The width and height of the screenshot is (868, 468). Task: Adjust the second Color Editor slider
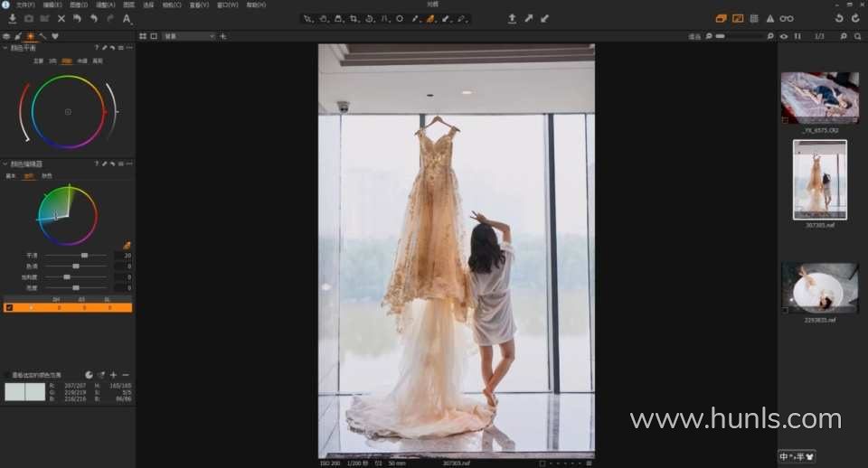click(x=76, y=267)
